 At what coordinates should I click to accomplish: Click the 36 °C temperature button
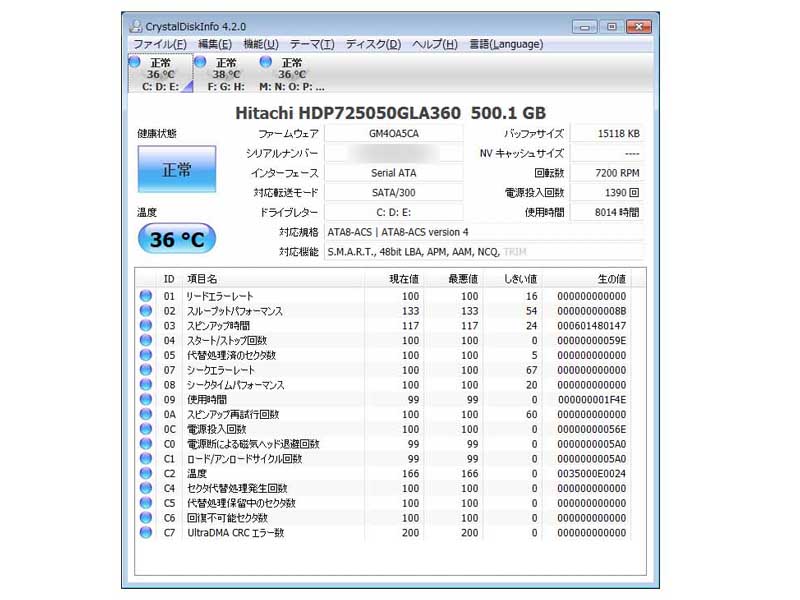(x=176, y=239)
